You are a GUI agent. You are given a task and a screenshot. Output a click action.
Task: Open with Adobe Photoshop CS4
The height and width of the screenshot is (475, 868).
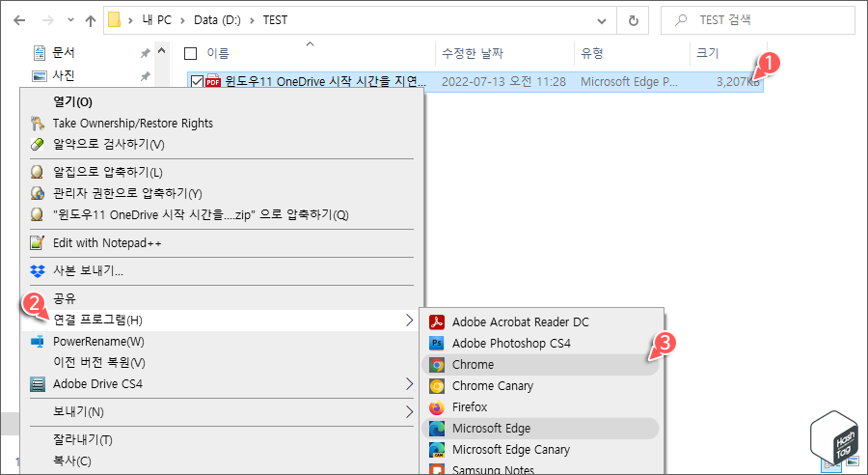[x=541, y=343]
